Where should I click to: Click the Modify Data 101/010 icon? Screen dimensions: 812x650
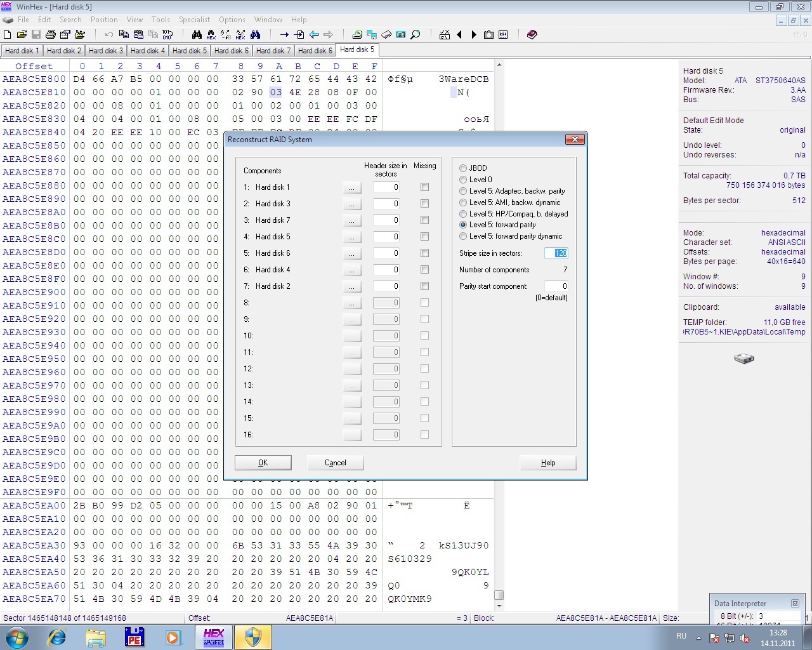167,34
